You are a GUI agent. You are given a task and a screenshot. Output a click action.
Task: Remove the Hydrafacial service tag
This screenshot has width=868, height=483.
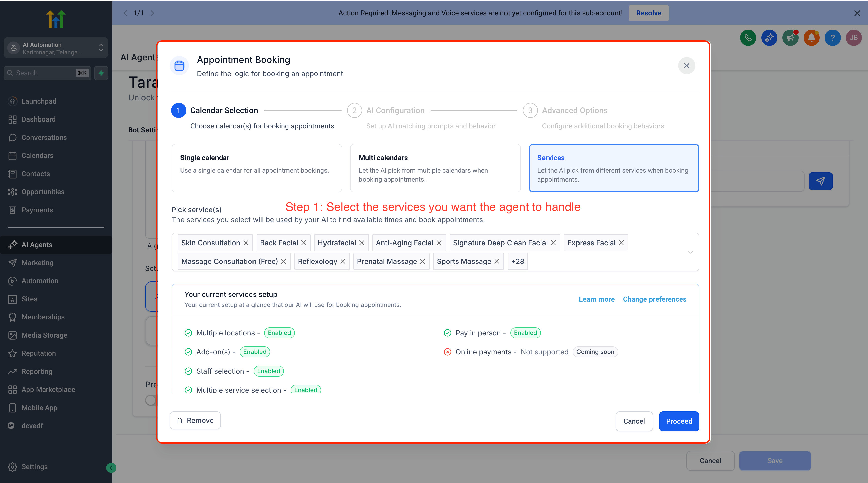[361, 243]
